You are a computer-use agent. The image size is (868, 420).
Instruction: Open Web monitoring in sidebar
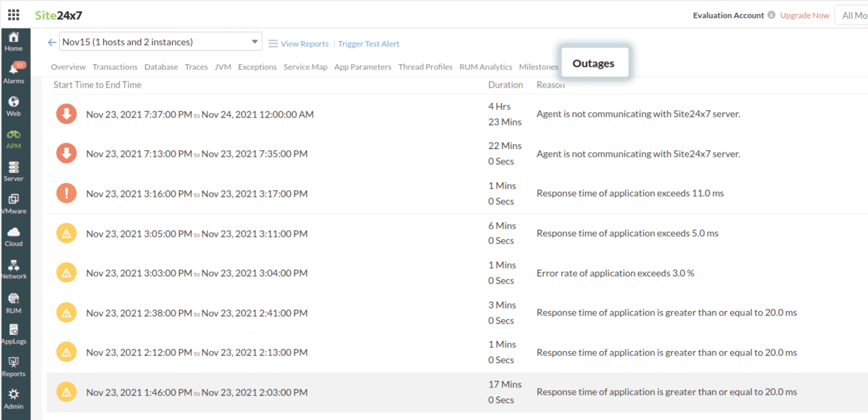pyautogui.click(x=14, y=106)
